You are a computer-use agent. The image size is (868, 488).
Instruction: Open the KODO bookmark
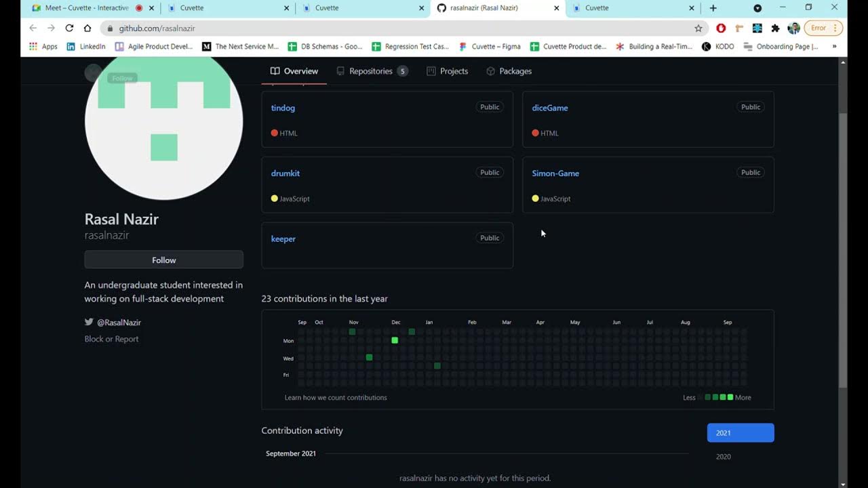[717, 47]
